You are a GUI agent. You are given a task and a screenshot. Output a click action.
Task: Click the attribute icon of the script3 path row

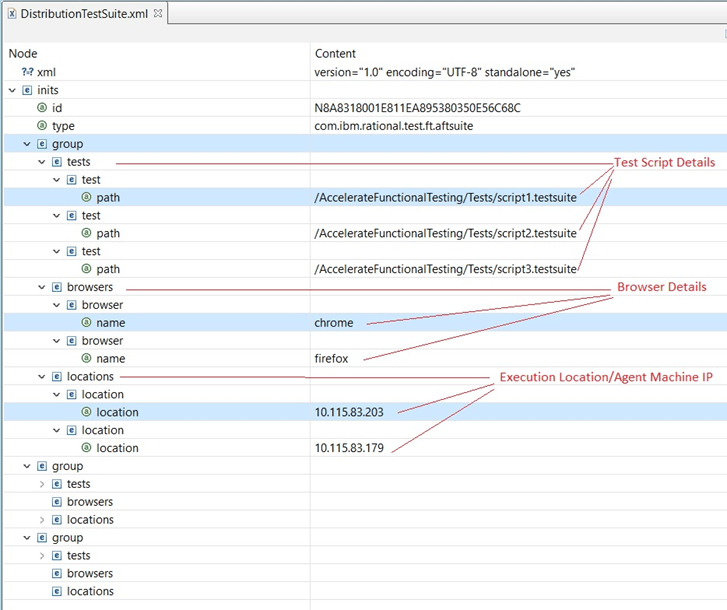86,268
